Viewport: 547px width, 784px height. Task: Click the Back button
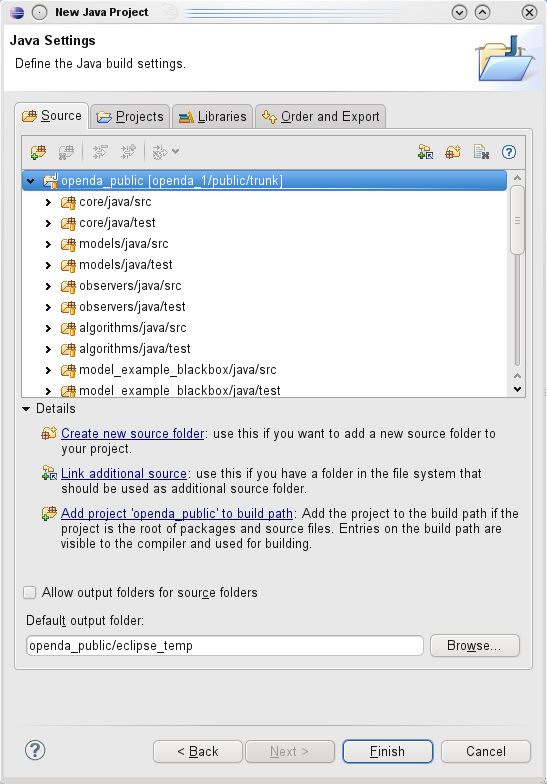point(198,752)
